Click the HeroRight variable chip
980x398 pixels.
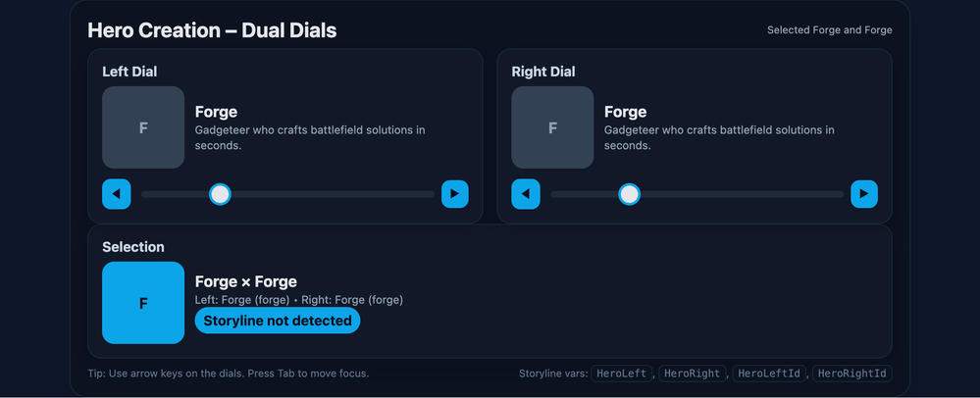tap(693, 373)
